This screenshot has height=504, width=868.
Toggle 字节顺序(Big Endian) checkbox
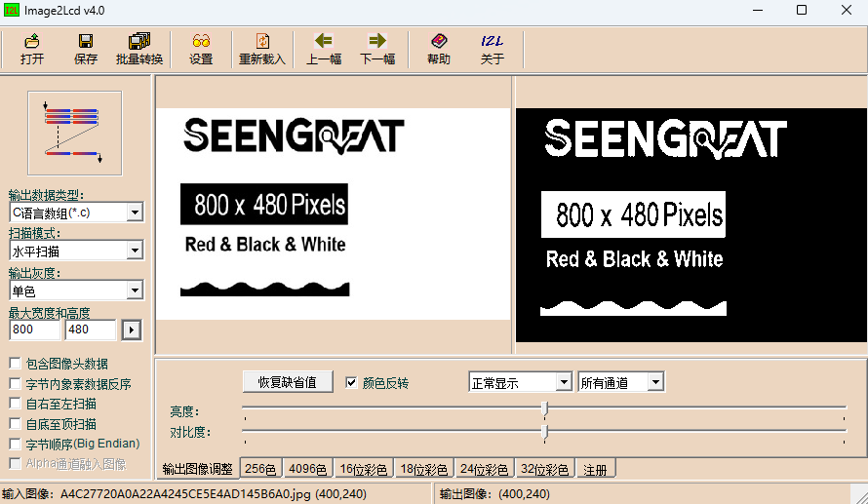[x=15, y=444]
